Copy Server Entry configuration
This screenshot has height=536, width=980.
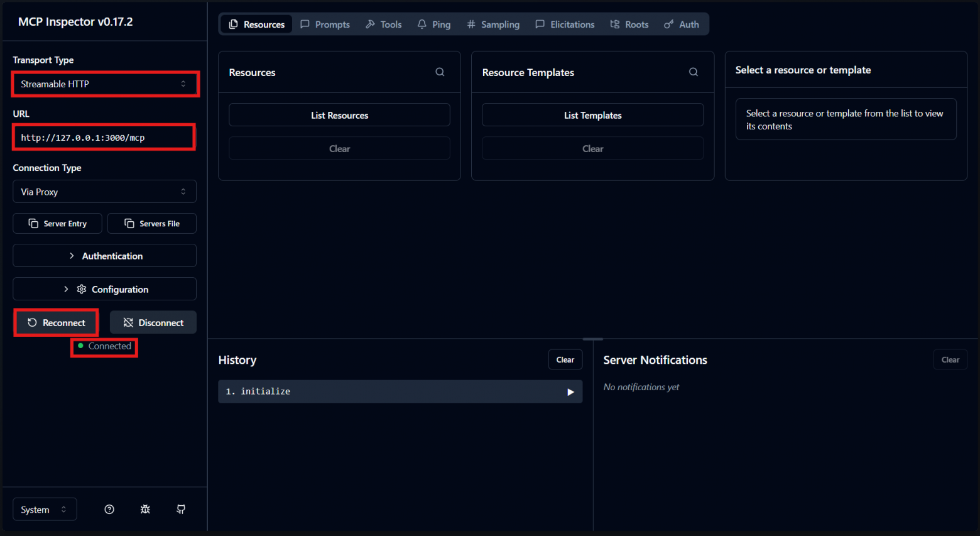(x=58, y=224)
